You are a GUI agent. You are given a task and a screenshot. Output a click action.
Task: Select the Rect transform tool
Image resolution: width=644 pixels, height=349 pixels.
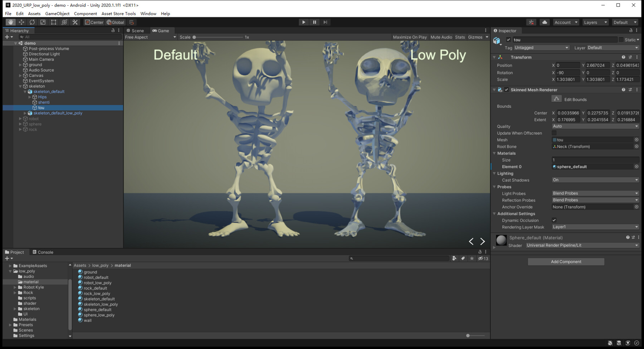tap(54, 22)
